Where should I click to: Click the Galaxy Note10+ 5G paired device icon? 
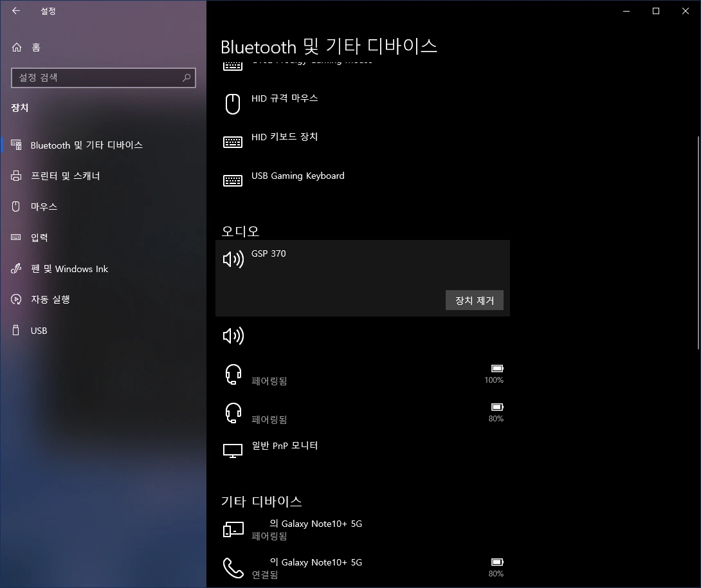[233, 529]
